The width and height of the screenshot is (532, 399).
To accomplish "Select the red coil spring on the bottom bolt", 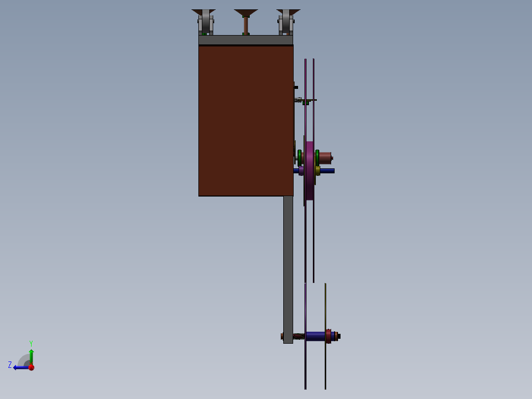I will pos(299,336).
